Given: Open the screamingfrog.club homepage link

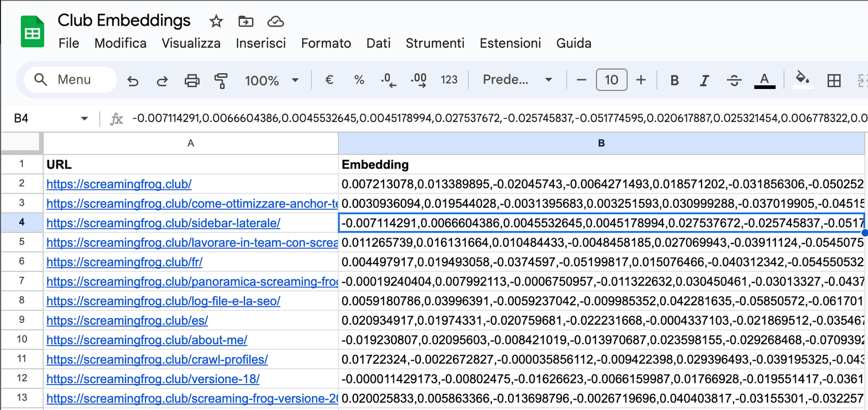Looking at the screenshot, I should click(119, 184).
